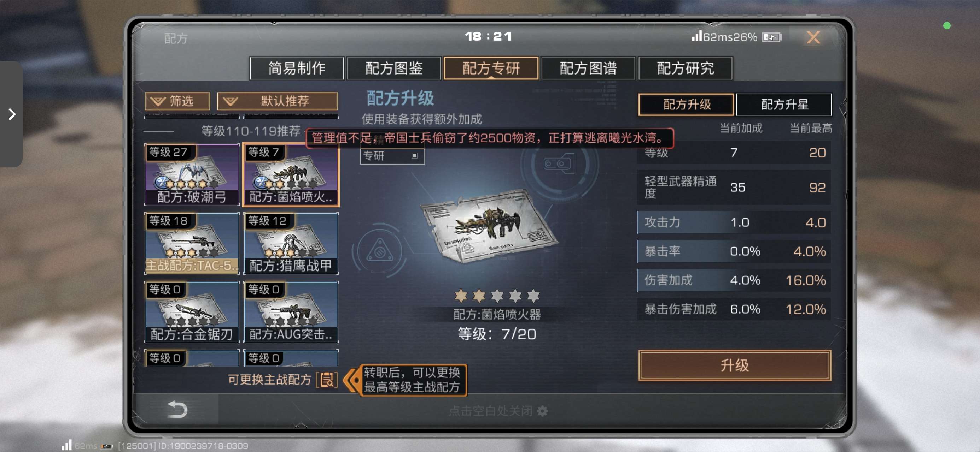
Task: Click the gear icon near close hint
Action: click(542, 411)
